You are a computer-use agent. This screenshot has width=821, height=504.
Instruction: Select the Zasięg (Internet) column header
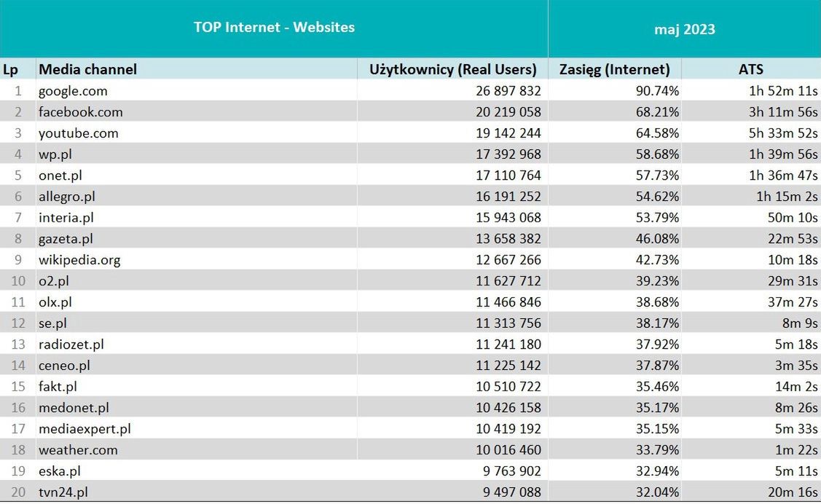point(614,70)
